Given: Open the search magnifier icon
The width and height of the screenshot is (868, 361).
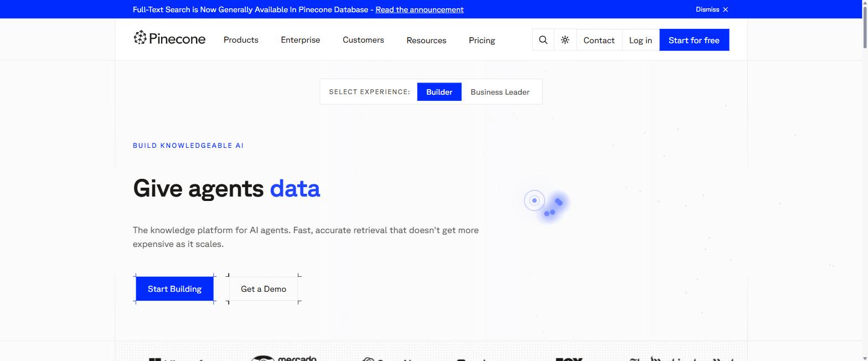Looking at the screenshot, I should pyautogui.click(x=543, y=40).
